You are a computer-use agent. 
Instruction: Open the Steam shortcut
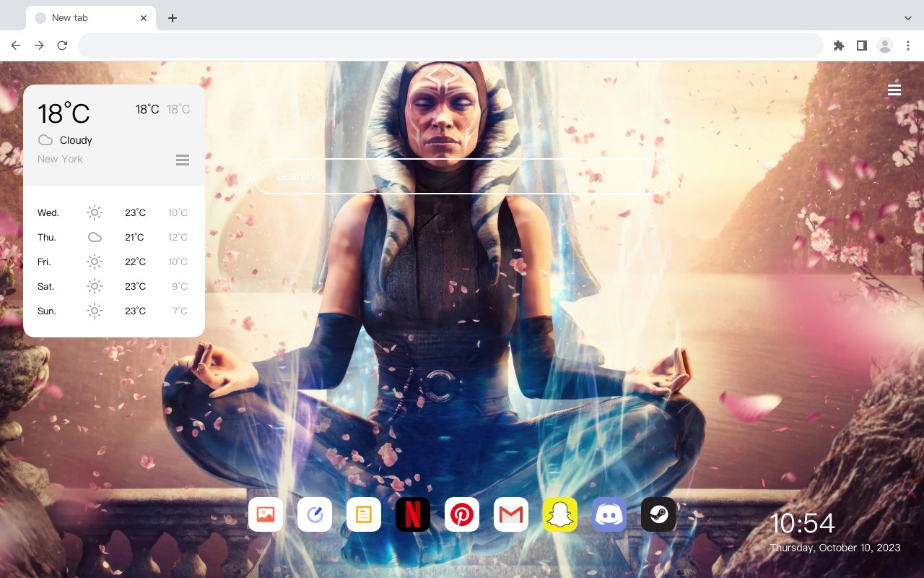coord(658,514)
